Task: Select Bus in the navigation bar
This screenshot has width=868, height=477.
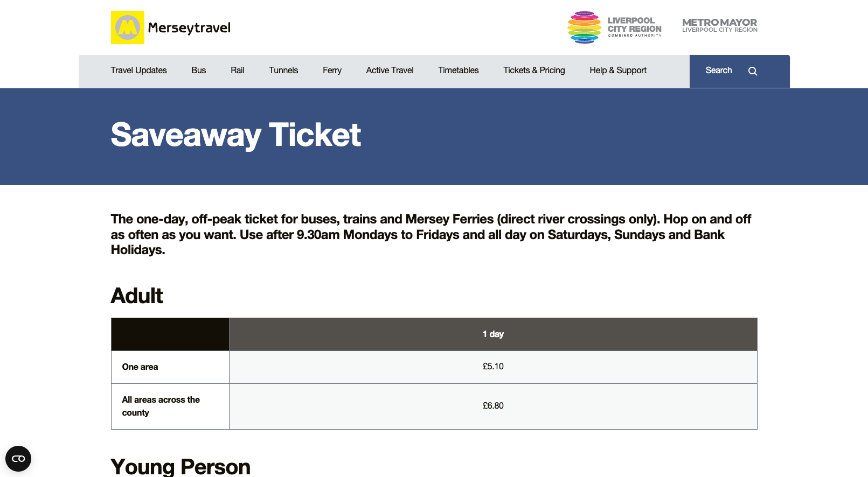Action: click(x=198, y=71)
